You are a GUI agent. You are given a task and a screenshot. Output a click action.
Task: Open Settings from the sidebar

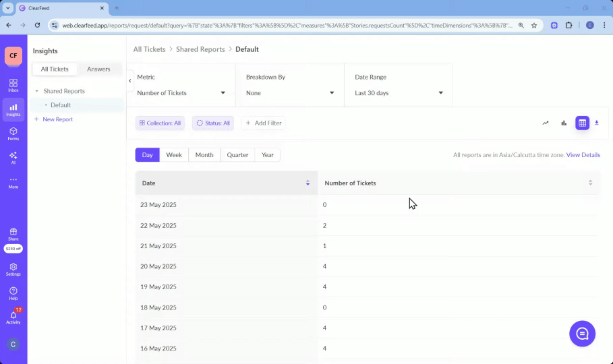tap(13, 269)
